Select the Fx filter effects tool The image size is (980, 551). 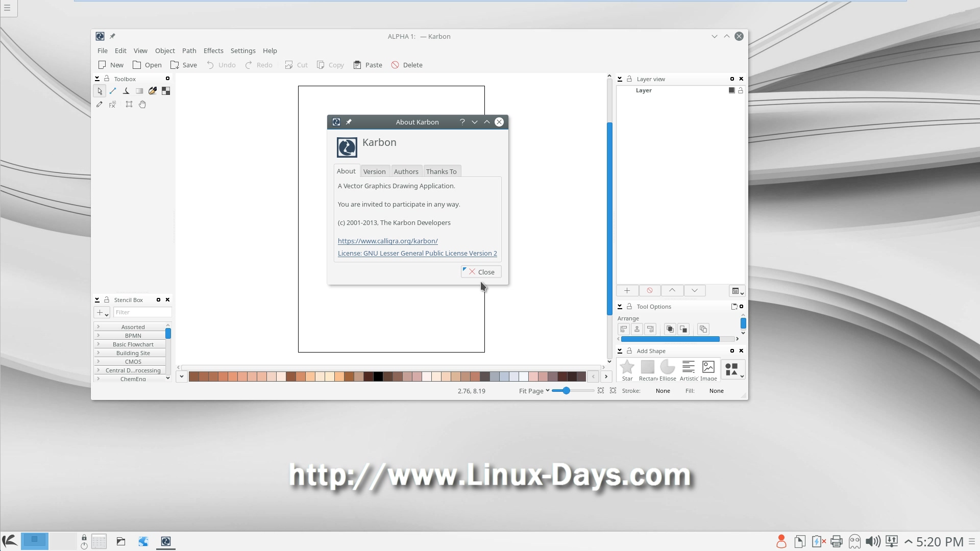click(x=113, y=104)
